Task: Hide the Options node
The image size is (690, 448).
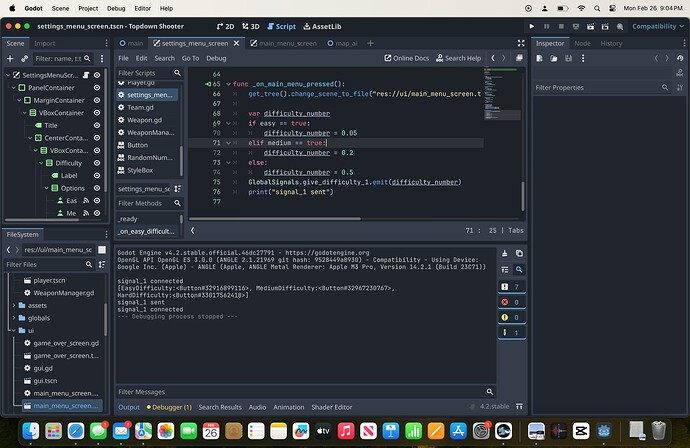Action: click(x=97, y=188)
